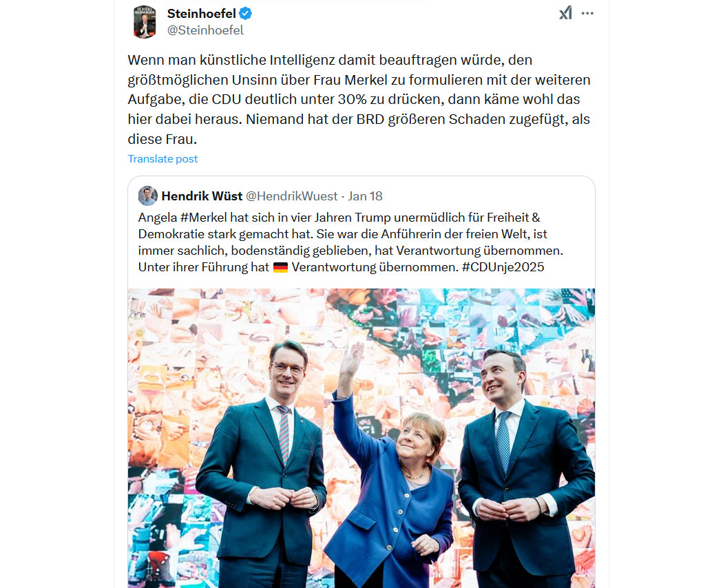Screen dimensions: 723x588
Task: Open Hendrik Wüst's small avatar
Action: [x=147, y=196]
